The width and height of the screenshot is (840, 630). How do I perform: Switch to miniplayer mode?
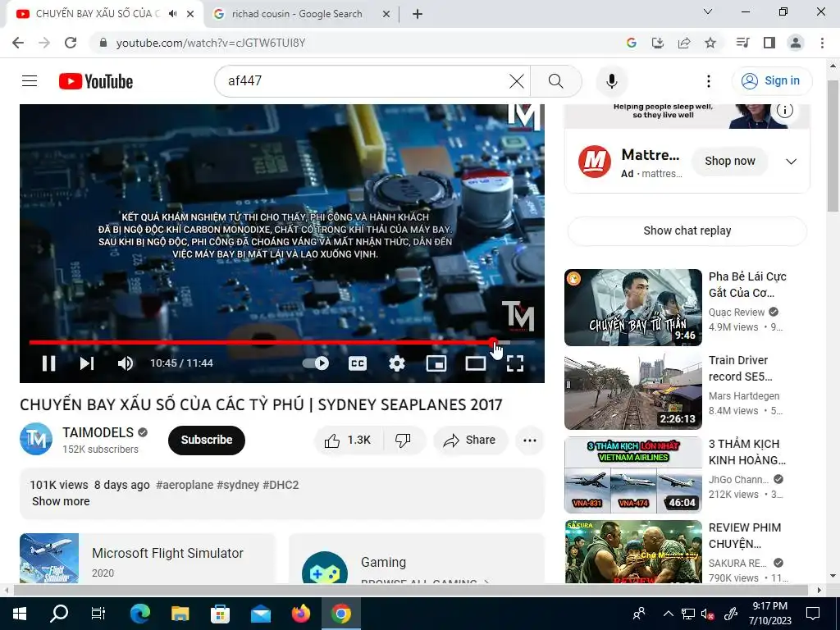(x=436, y=363)
